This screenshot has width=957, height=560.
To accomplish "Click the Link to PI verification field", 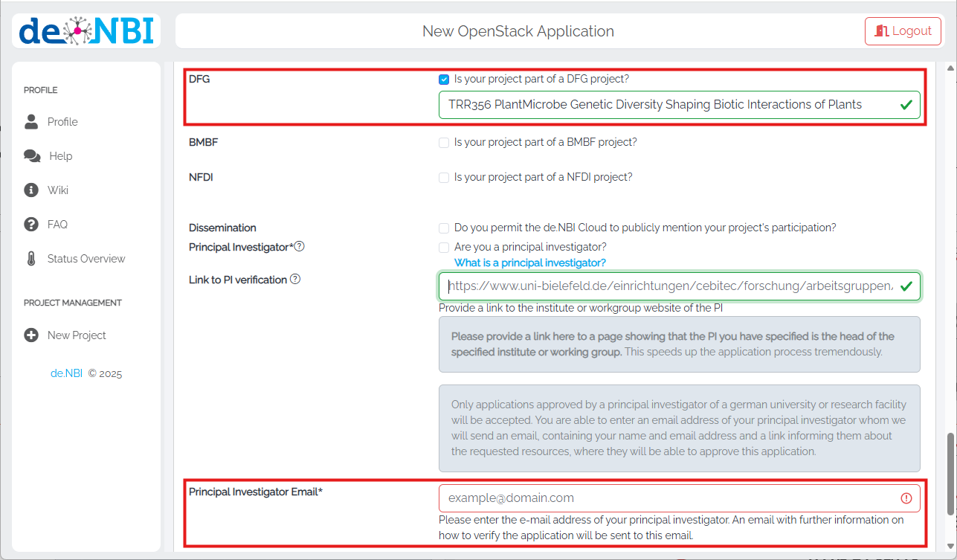I will [680, 286].
